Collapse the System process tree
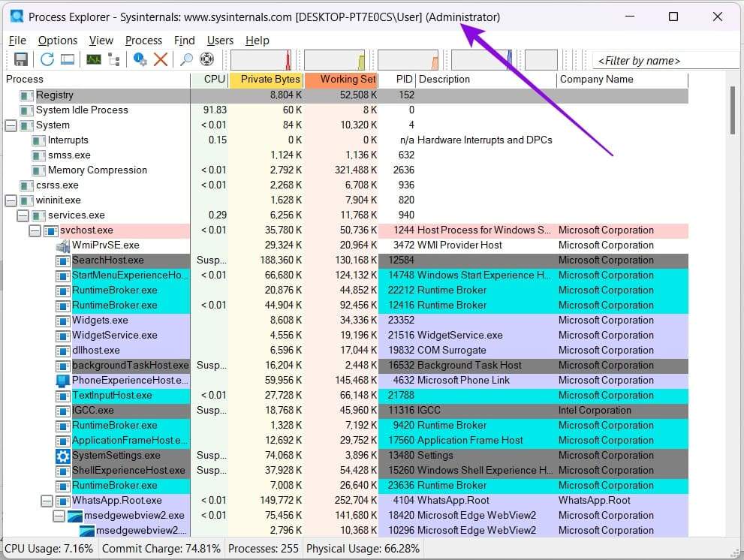 point(11,125)
